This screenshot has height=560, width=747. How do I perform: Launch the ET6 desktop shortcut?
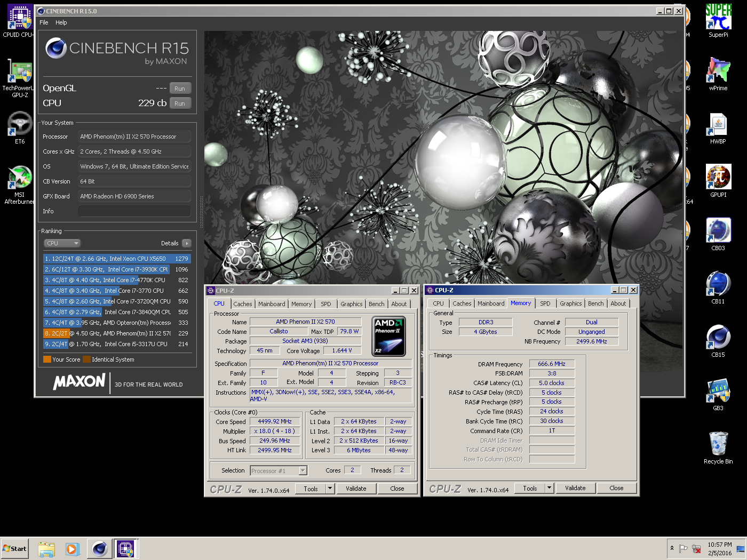(19, 128)
